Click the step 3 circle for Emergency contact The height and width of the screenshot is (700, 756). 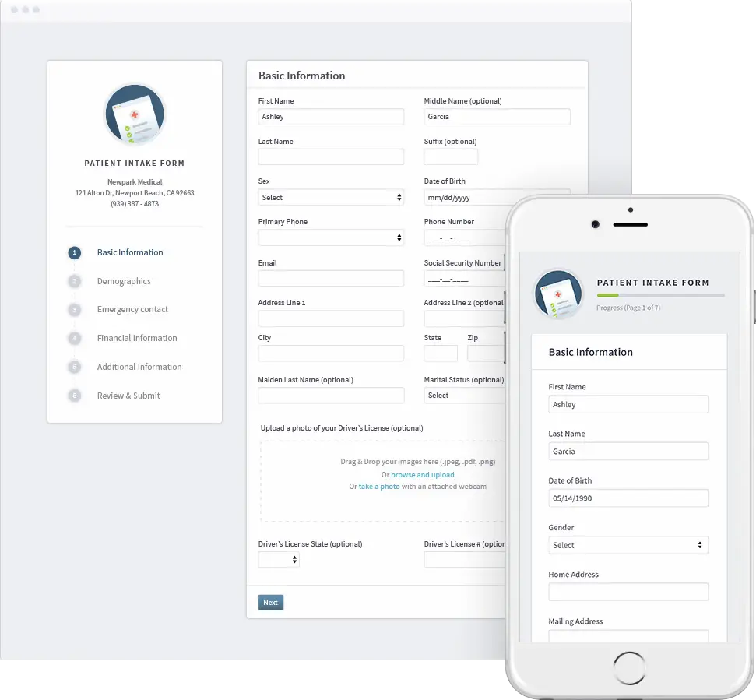(x=74, y=309)
